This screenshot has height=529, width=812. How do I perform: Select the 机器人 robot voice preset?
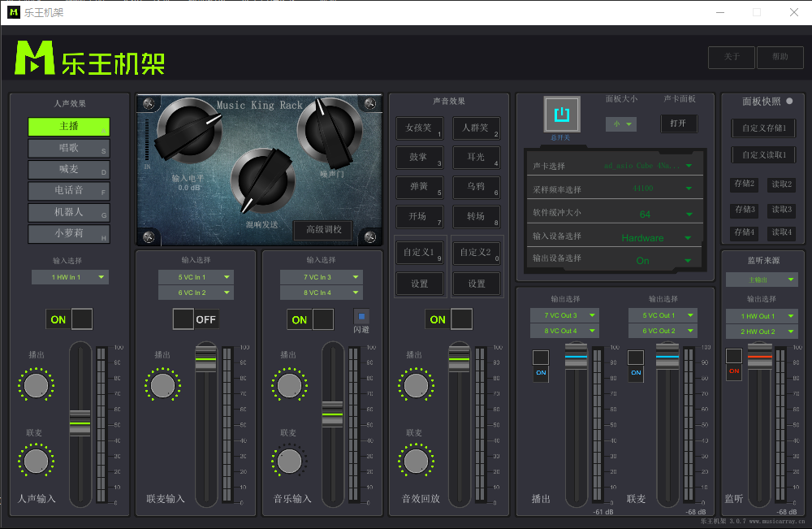tap(69, 212)
